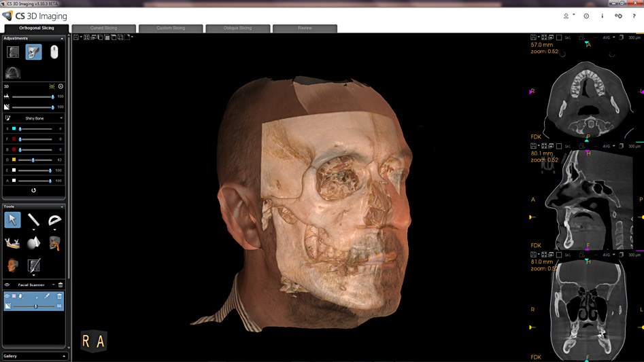Select the 2D slice view mode icon
Viewport: 644px width, 362px height.
tap(13, 52)
